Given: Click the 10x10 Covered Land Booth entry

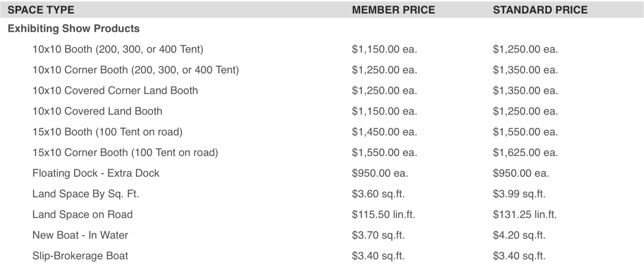Looking at the screenshot, I should coord(97,111).
